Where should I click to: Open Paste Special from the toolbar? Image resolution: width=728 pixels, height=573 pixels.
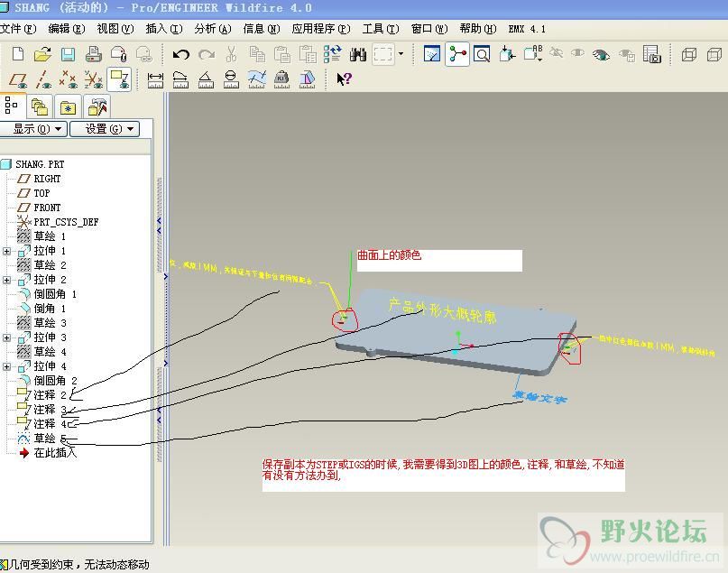pos(308,54)
